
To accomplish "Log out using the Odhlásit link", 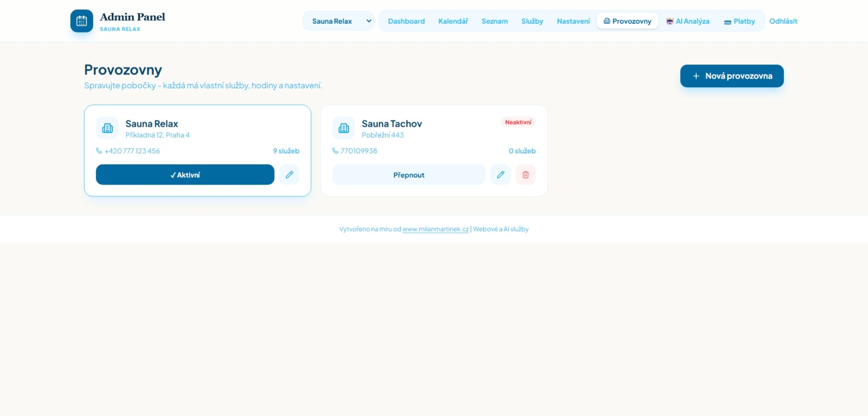I will click(x=783, y=21).
